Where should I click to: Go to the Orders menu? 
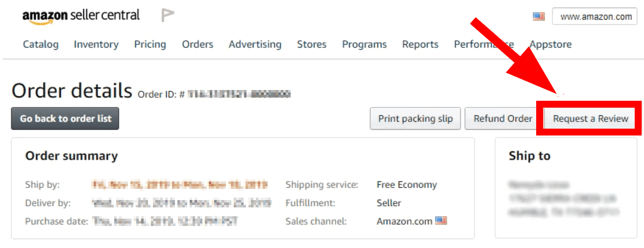[198, 45]
